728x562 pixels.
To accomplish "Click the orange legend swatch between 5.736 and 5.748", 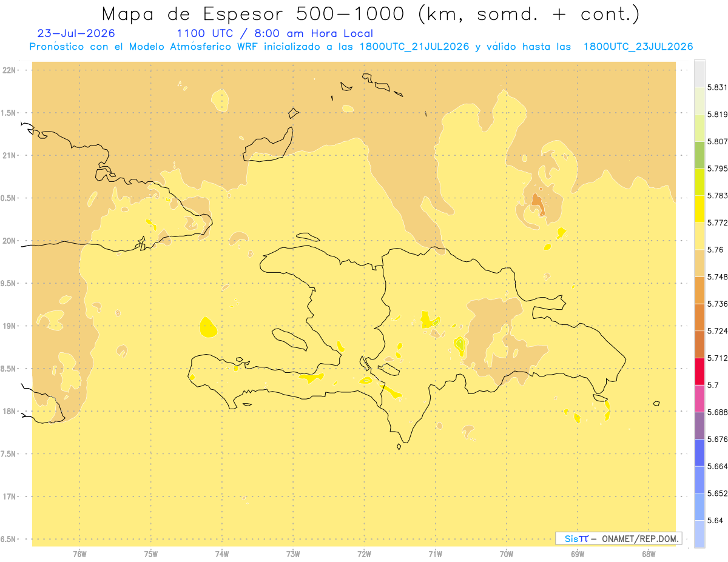I will click(x=699, y=290).
